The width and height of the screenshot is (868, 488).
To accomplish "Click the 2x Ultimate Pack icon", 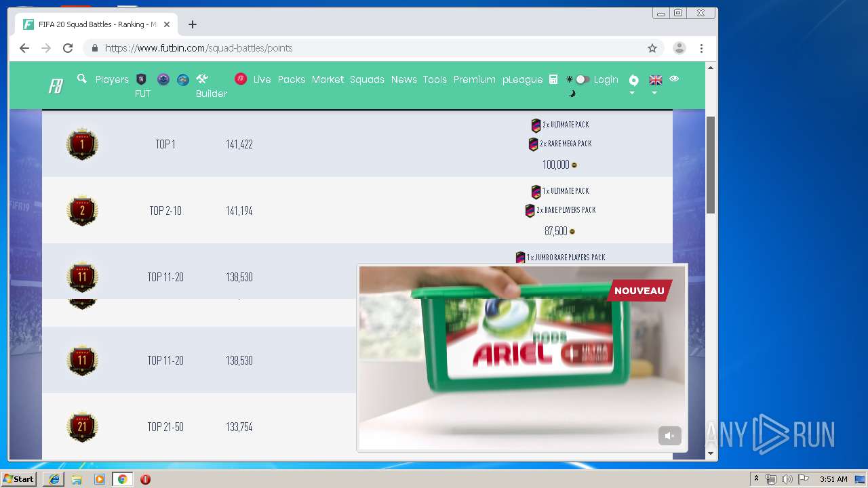I will click(x=536, y=125).
